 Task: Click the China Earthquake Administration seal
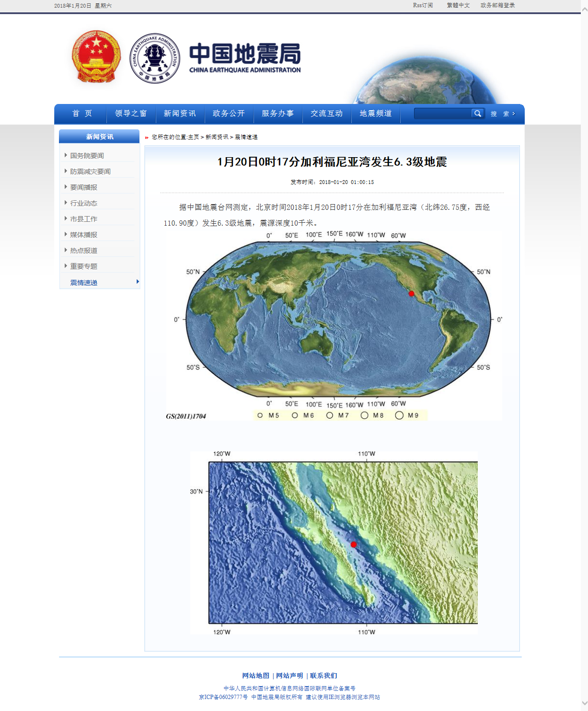pyautogui.click(x=155, y=58)
